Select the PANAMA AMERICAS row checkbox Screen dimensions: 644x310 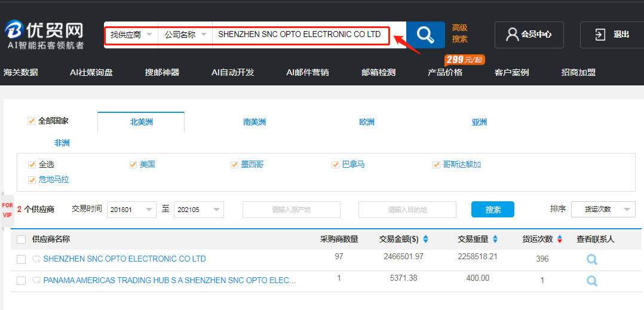pos(22,281)
